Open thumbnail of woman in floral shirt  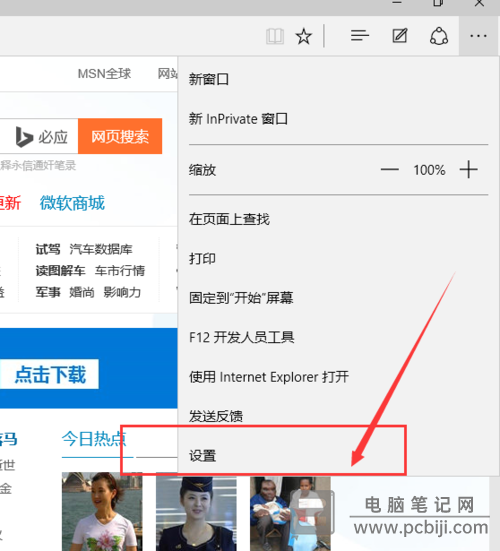102,511
